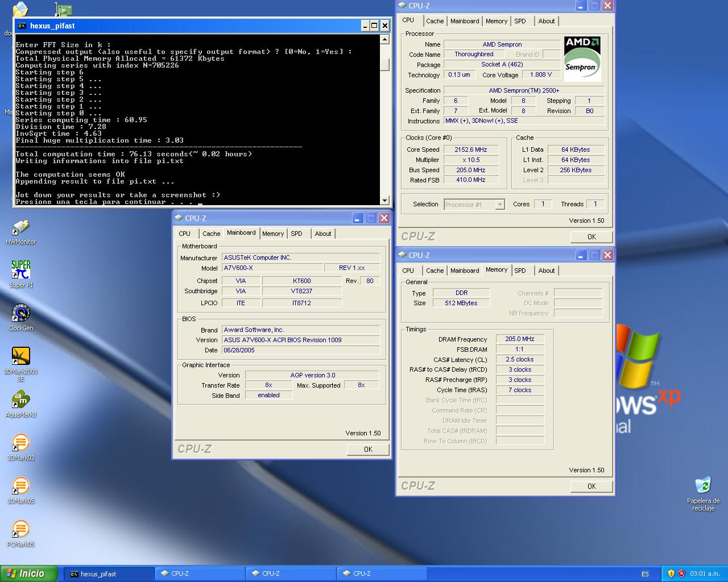Open Memory tab in top CPU-Z window
Image resolution: width=728 pixels, height=582 pixels.
497,21
